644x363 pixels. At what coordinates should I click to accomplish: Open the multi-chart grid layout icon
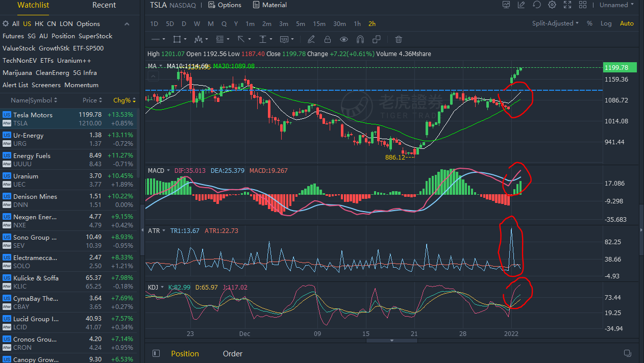pos(582,5)
